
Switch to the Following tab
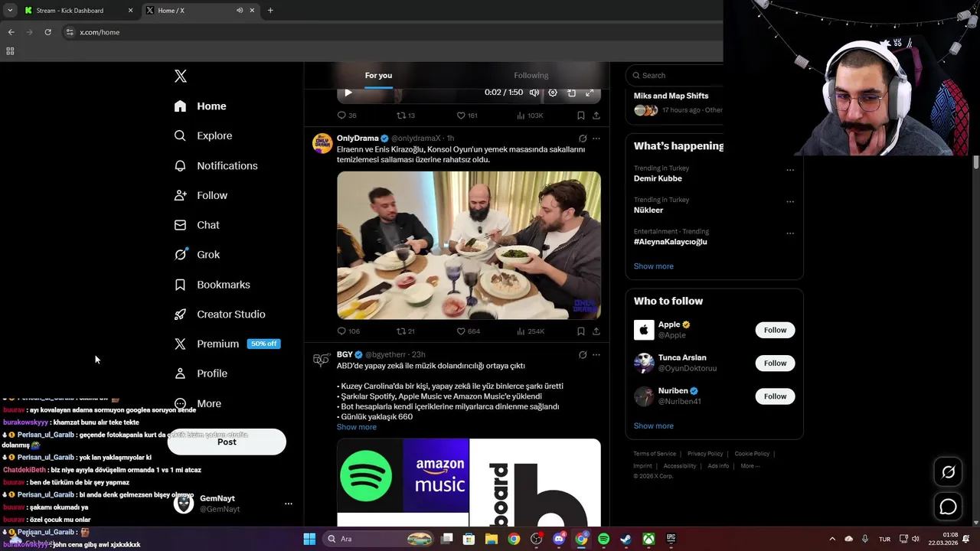(531, 76)
